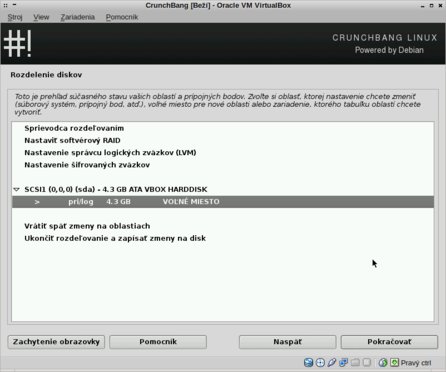
Task: Click the CrunchBang #! logo
Action: [18, 43]
